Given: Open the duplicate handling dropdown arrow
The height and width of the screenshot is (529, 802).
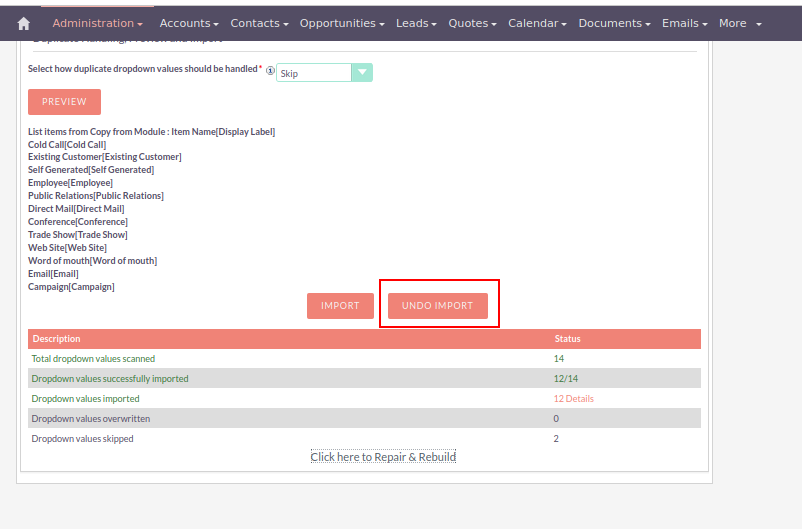Looking at the screenshot, I should click(362, 72).
